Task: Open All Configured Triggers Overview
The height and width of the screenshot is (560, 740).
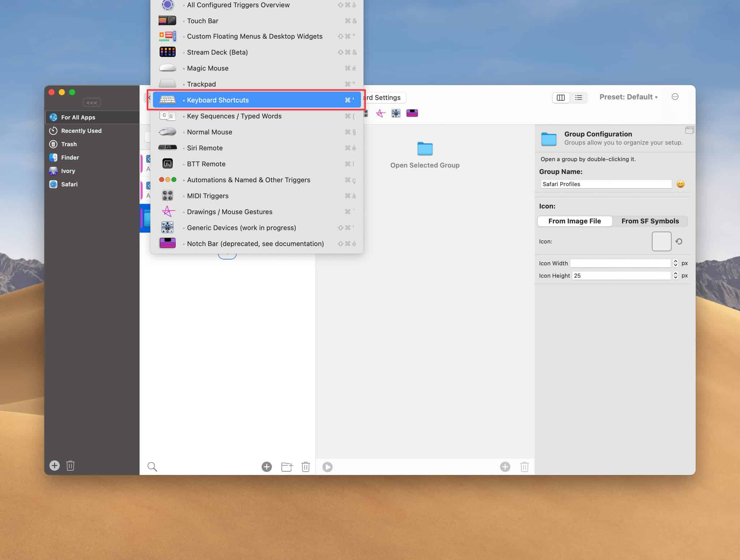Action: (x=257, y=5)
